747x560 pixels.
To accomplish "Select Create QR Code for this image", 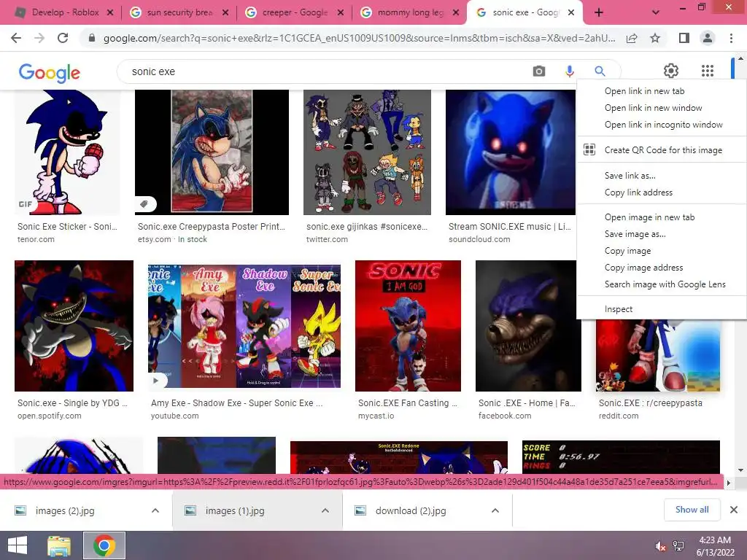I will coord(661,150).
